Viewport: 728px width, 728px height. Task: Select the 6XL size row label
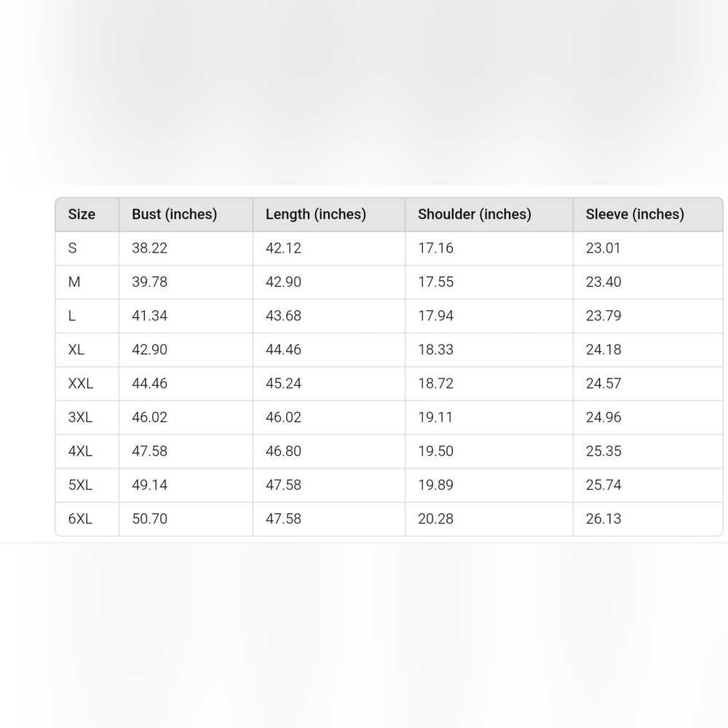pos(80,518)
